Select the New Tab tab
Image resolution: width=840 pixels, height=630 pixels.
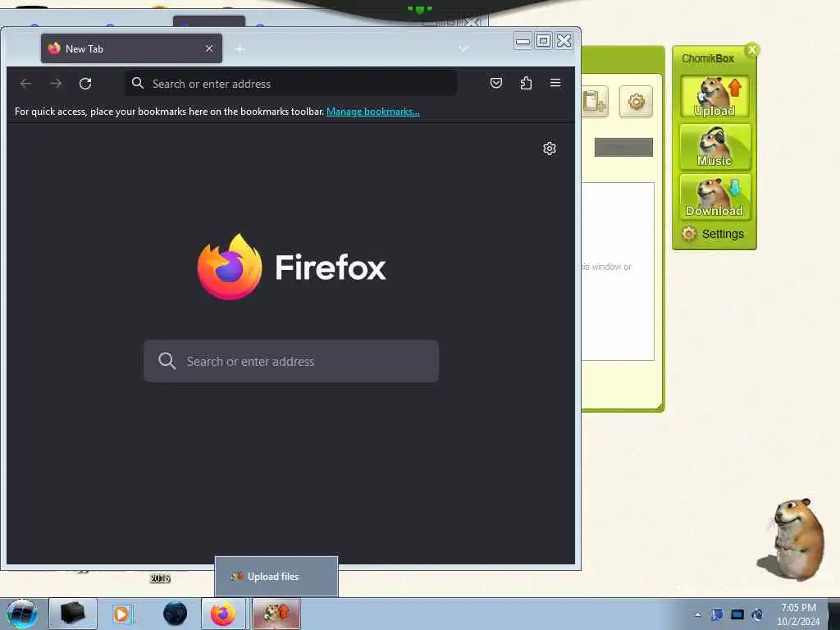tap(131, 48)
